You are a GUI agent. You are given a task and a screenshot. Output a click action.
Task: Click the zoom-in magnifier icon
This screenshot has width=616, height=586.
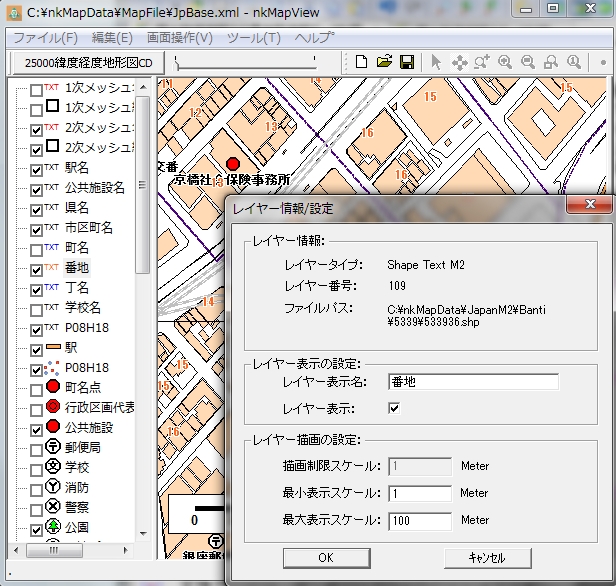coord(505,62)
